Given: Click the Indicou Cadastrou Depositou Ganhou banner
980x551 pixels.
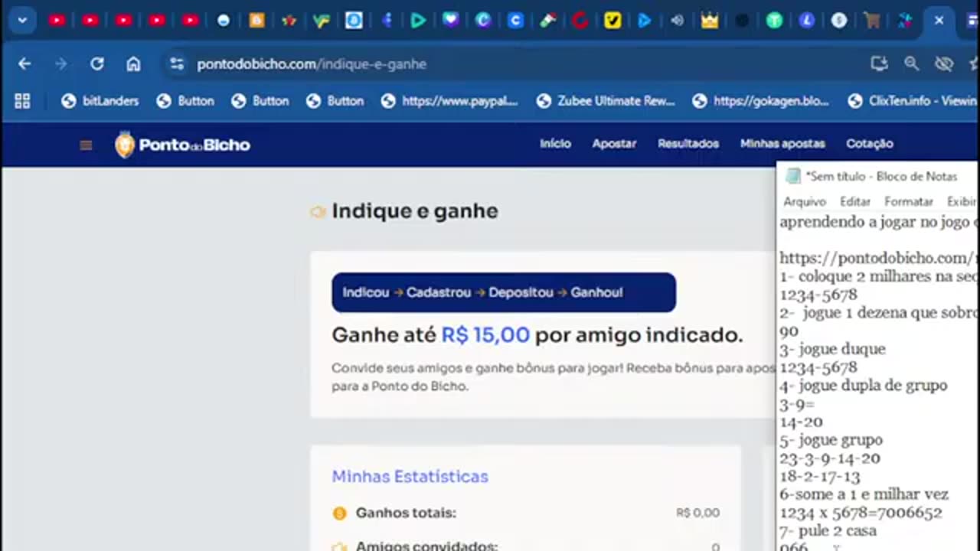Looking at the screenshot, I should click(x=504, y=292).
